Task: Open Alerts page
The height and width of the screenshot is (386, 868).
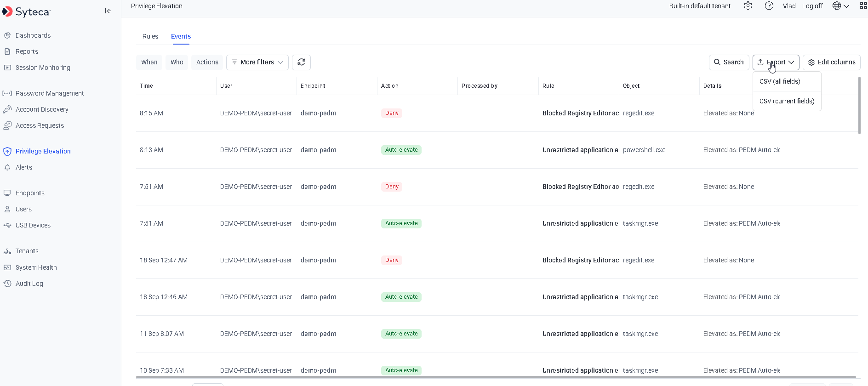Action: click(x=24, y=167)
